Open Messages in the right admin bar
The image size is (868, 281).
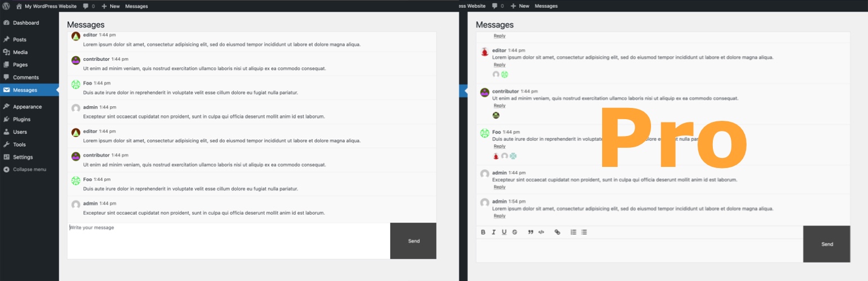point(546,6)
